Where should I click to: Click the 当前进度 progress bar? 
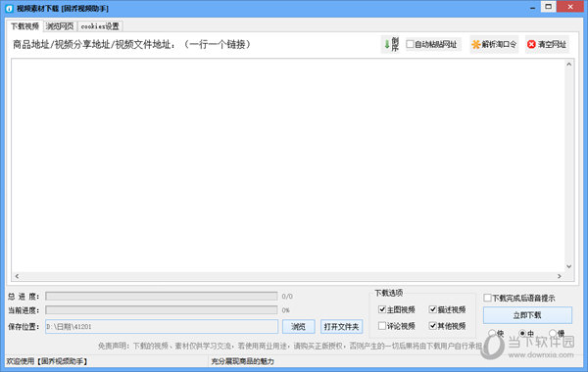coord(162,310)
